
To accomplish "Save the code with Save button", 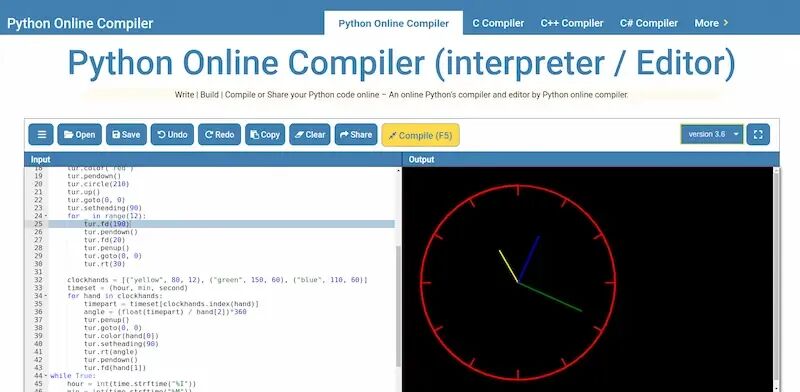I will (x=126, y=135).
